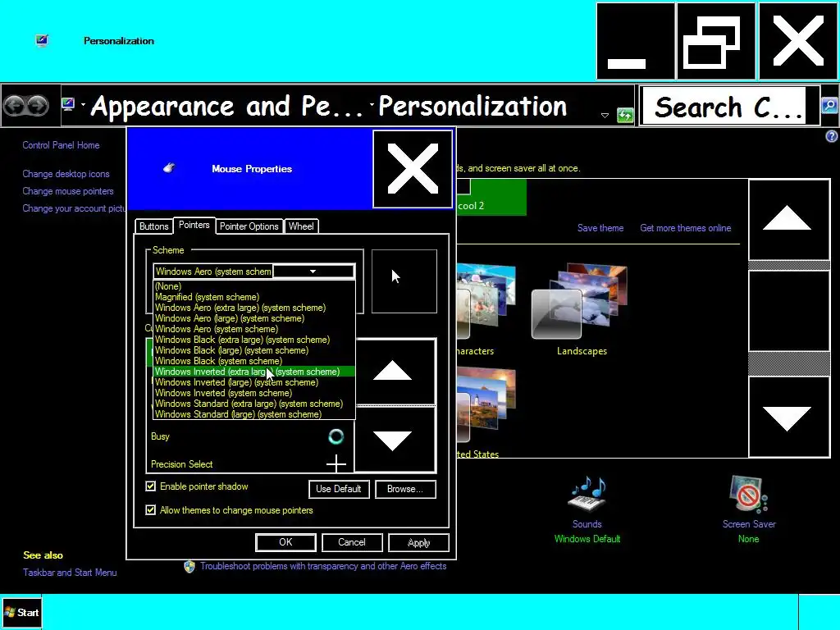Choose Windows Standard (extra large) scheme

tap(254, 404)
